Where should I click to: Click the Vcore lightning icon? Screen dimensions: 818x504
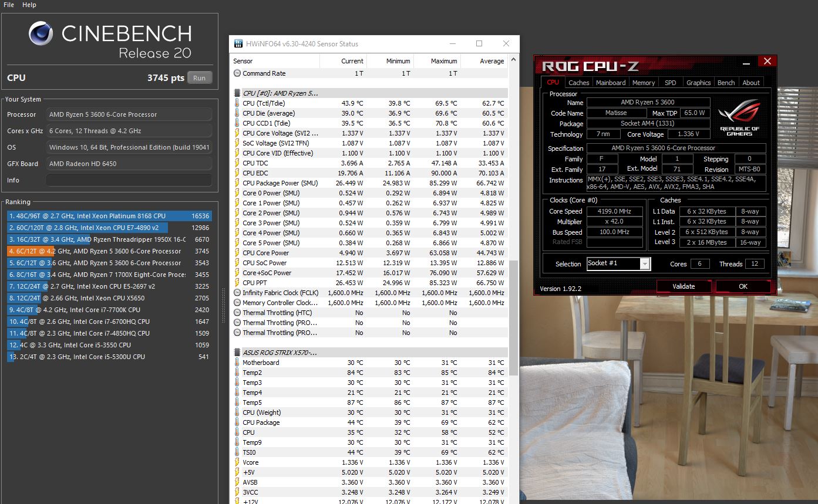pos(237,462)
